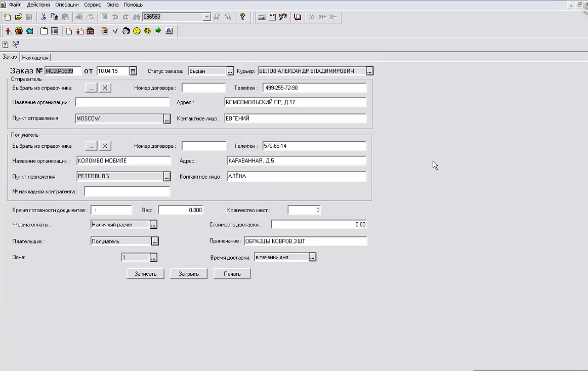Click the bar chart report icon
Image resolution: width=588 pixels, height=371 pixels.
[169, 31]
